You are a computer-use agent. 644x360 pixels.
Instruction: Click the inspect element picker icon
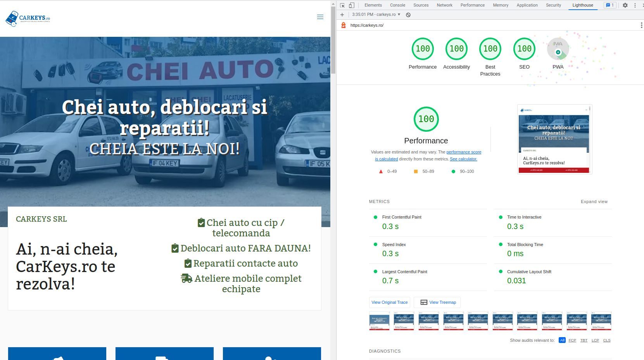342,5
